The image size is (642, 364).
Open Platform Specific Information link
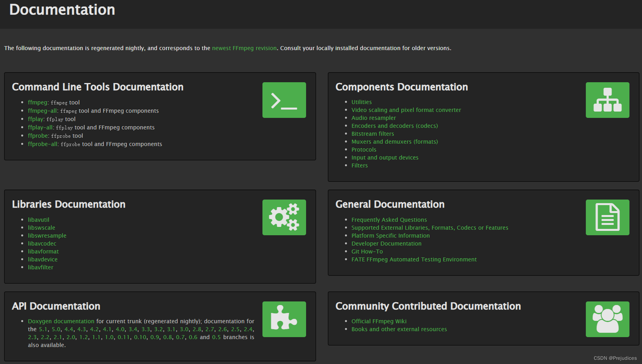(x=390, y=236)
